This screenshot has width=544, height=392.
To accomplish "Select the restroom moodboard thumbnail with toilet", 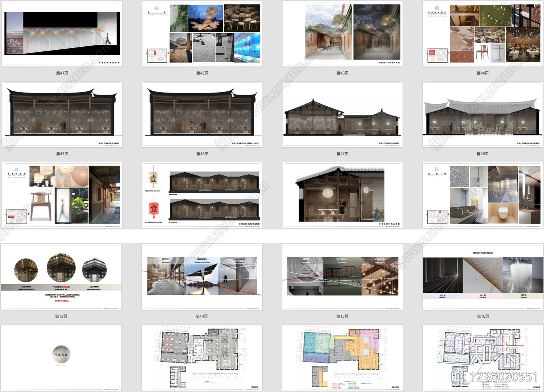I will (x=483, y=195).
